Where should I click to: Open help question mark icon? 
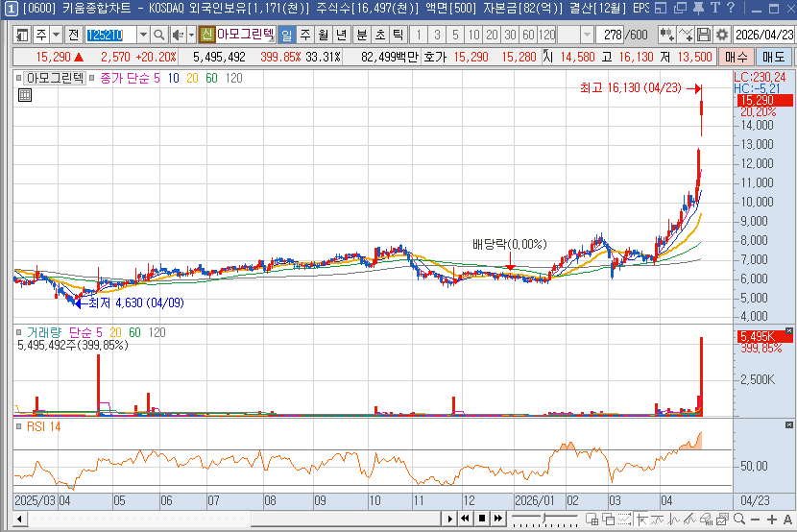(731, 8)
